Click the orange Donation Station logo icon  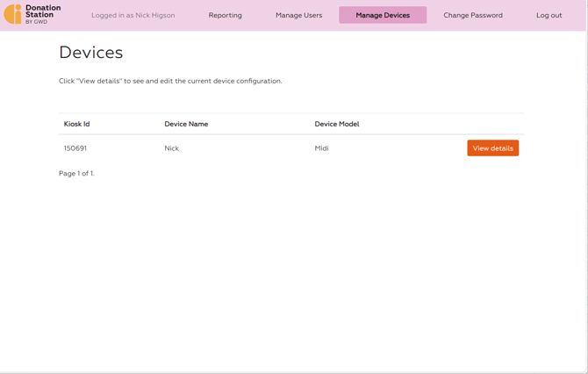coord(12,14)
